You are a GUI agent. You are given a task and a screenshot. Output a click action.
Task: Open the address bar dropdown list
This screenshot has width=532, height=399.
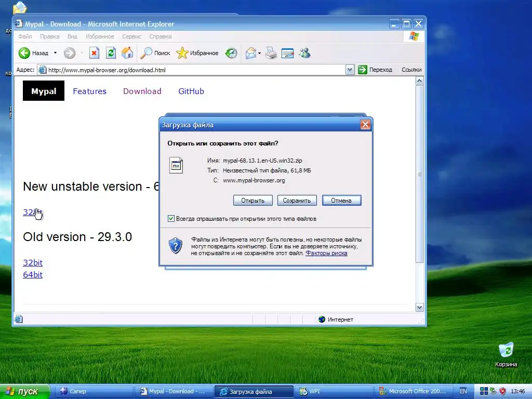(x=350, y=70)
